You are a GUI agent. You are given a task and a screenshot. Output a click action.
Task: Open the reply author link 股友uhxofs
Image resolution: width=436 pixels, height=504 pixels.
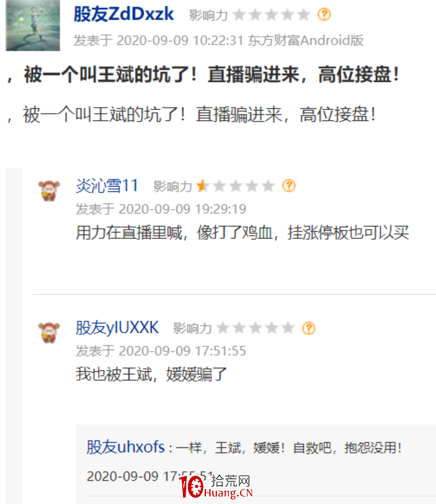(x=126, y=447)
